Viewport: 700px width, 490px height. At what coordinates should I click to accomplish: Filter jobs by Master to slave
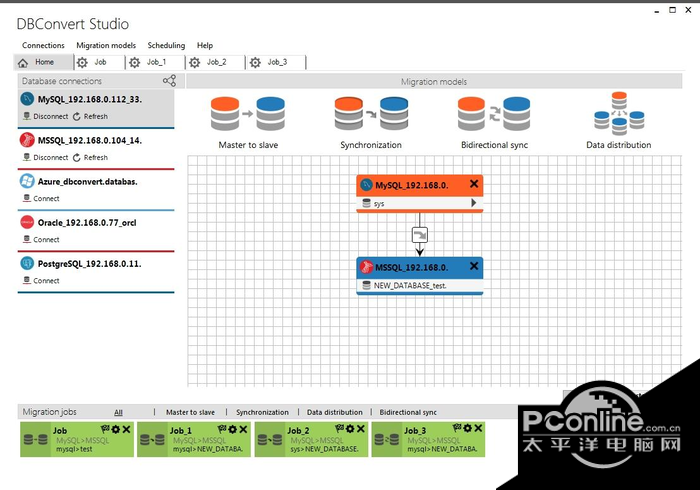(x=190, y=412)
